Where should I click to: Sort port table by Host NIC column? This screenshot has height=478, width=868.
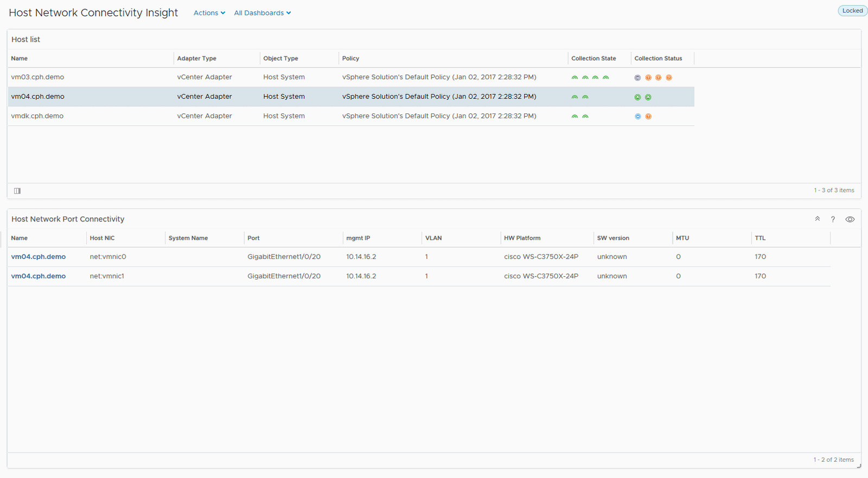coord(102,238)
